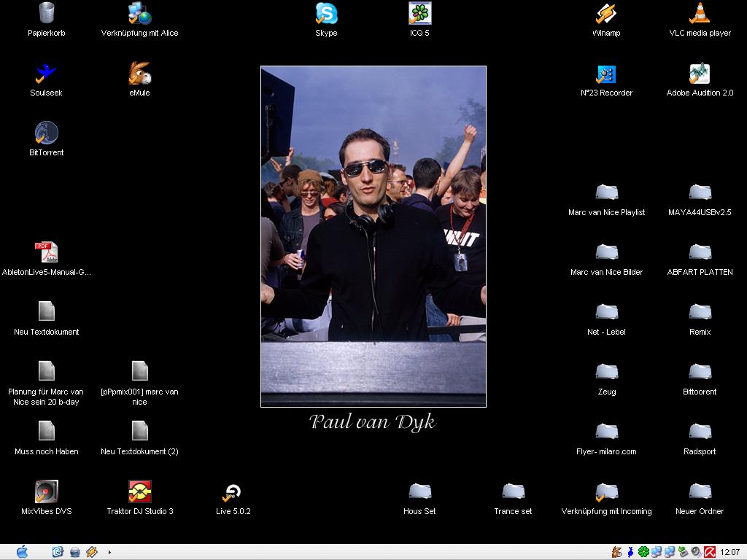Open the Papierkorb recycle bin
The image size is (747, 560).
[x=46, y=14]
